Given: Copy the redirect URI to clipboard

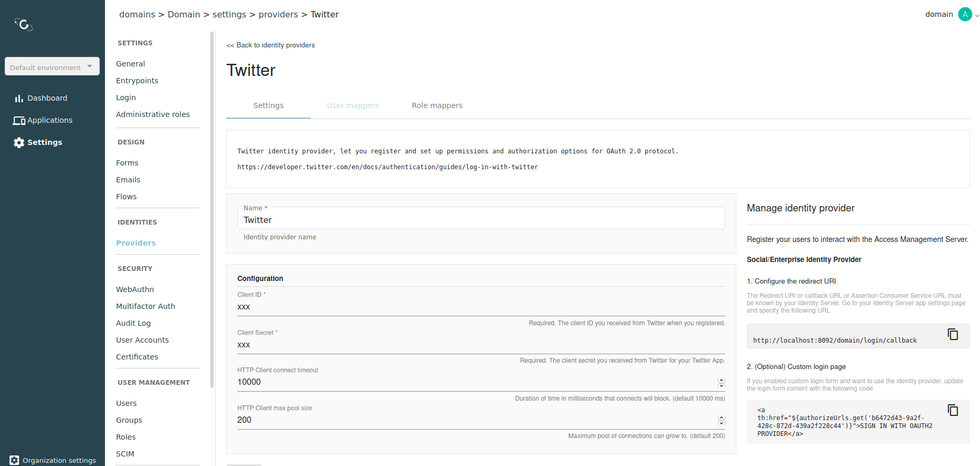Looking at the screenshot, I should tap(953, 334).
